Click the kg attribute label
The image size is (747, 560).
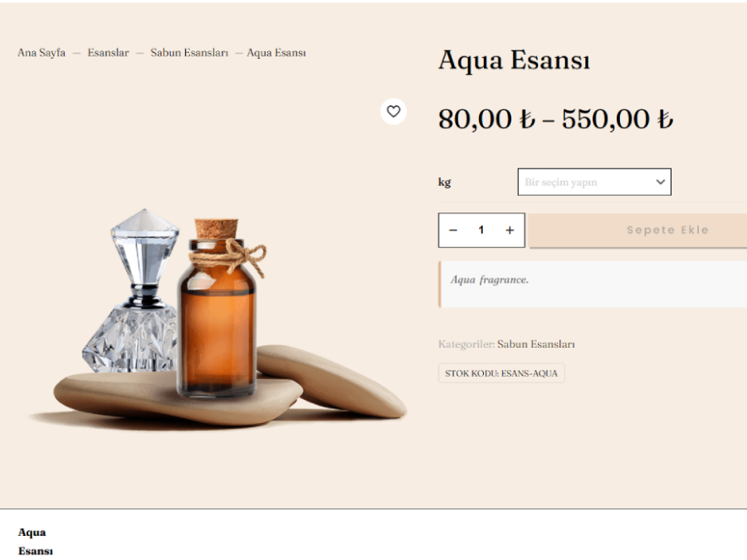(445, 183)
